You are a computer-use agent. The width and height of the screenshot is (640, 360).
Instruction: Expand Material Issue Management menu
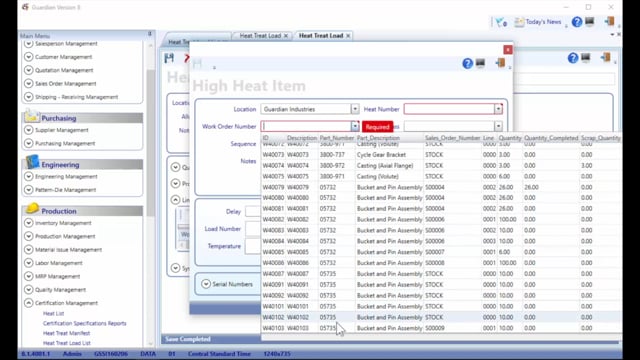coord(28,249)
